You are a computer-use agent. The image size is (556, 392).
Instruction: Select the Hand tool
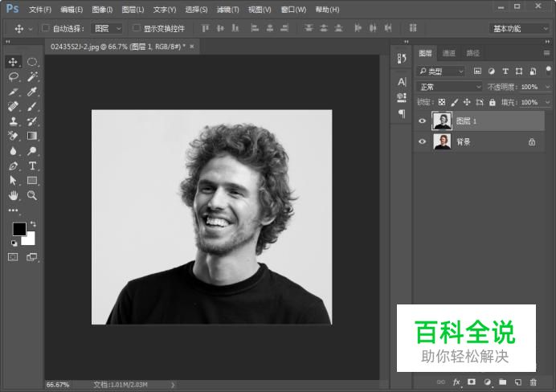point(13,195)
